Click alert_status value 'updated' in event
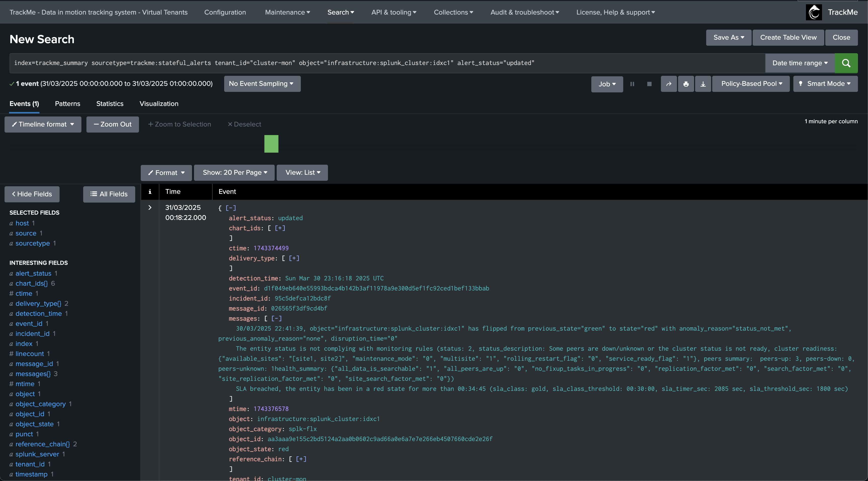The width and height of the screenshot is (868, 481). tap(290, 218)
